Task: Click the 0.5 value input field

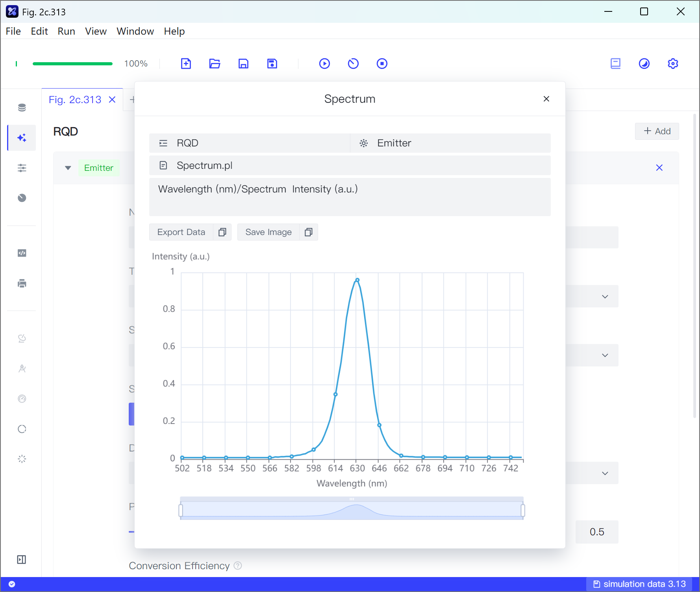Action: (x=597, y=532)
